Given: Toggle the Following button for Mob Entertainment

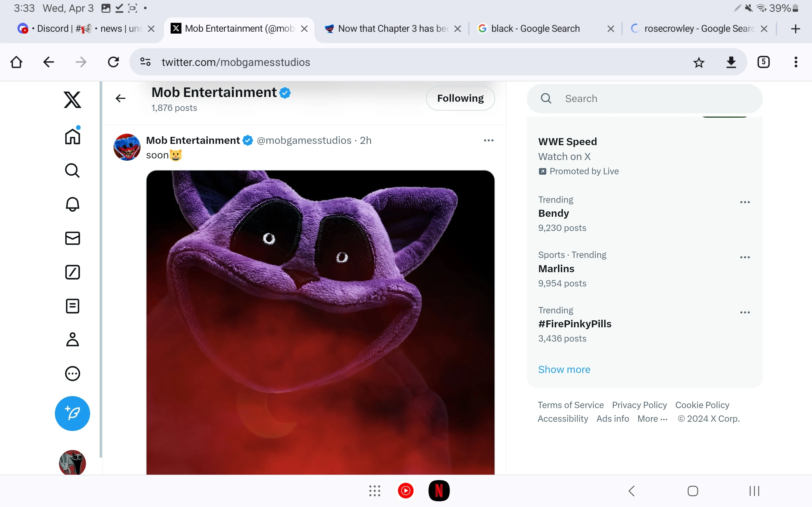Looking at the screenshot, I should pyautogui.click(x=460, y=98).
